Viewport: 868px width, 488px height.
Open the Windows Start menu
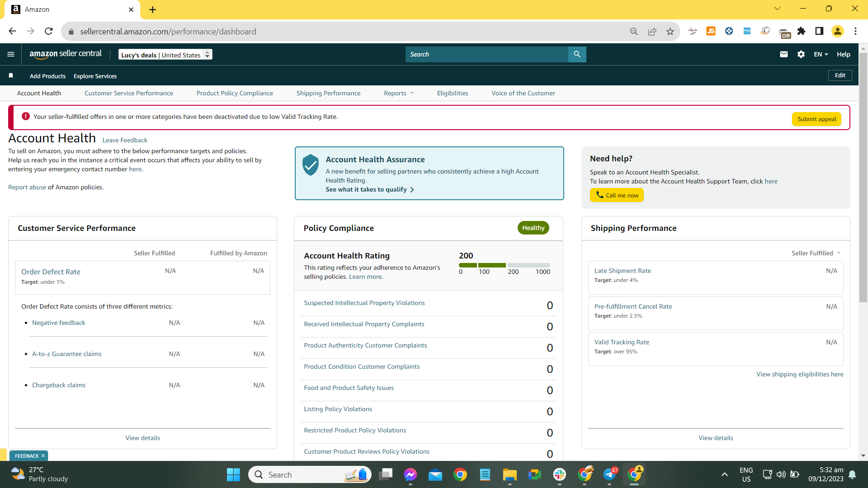233,474
